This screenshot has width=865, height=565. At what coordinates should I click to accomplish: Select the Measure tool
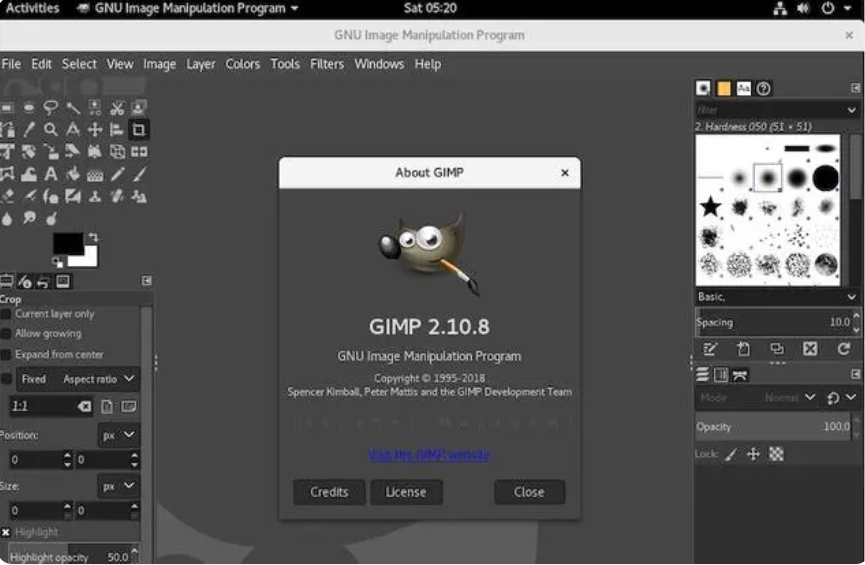[73, 130]
